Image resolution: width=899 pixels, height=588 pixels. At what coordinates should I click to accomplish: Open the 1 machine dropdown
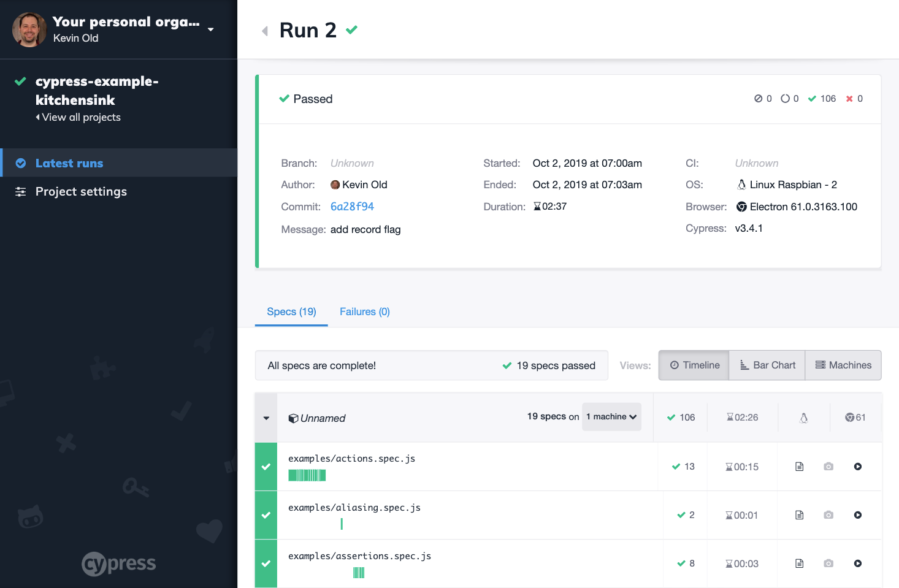pos(611,417)
